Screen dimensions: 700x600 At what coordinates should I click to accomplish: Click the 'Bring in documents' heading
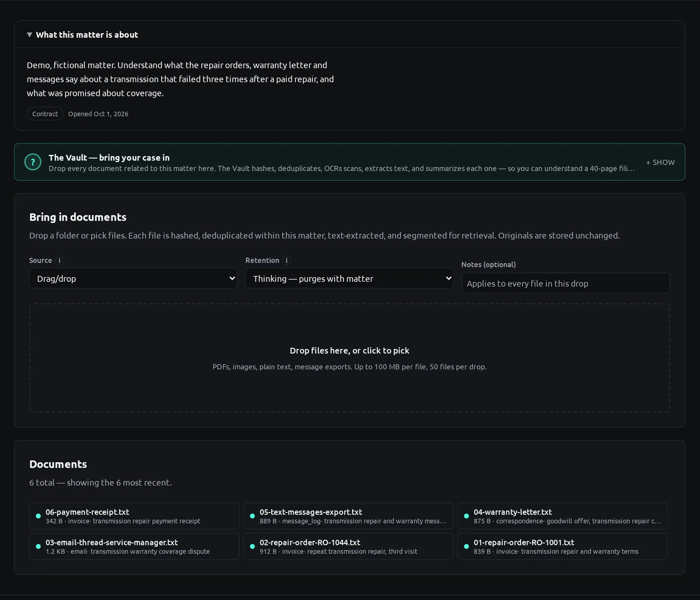pos(78,217)
